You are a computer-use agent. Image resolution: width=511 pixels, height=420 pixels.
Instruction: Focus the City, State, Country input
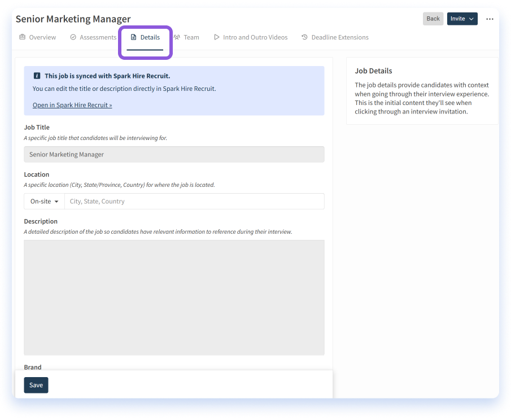point(195,202)
